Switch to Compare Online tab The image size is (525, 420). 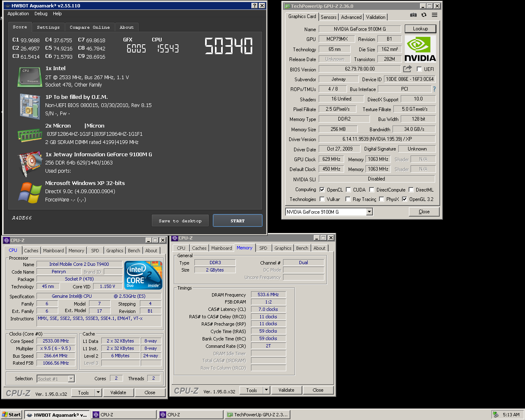[x=90, y=27]
